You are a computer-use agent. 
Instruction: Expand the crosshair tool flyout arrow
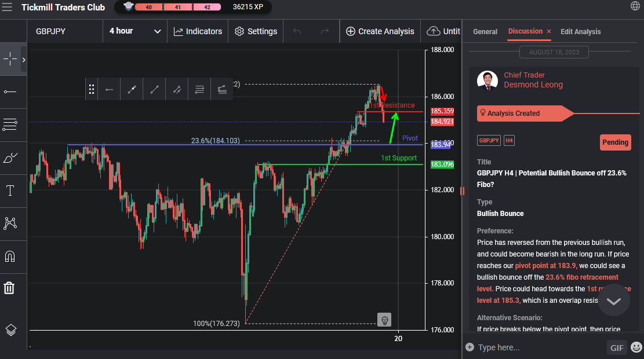click(24, 60)
